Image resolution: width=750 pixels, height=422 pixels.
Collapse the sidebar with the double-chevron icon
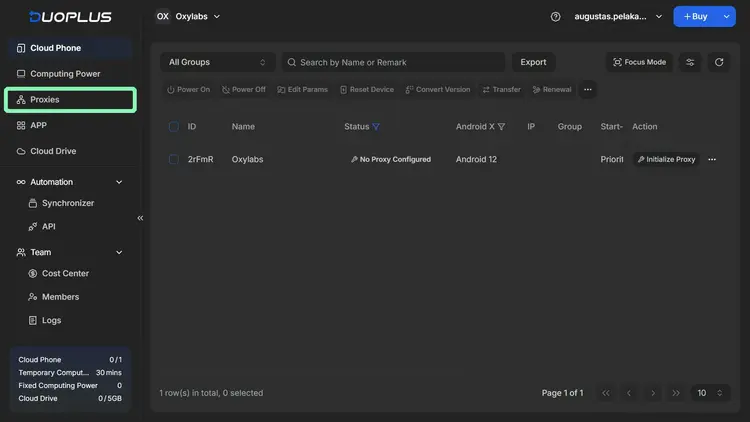pyautogui.click(x=140, y=218)
